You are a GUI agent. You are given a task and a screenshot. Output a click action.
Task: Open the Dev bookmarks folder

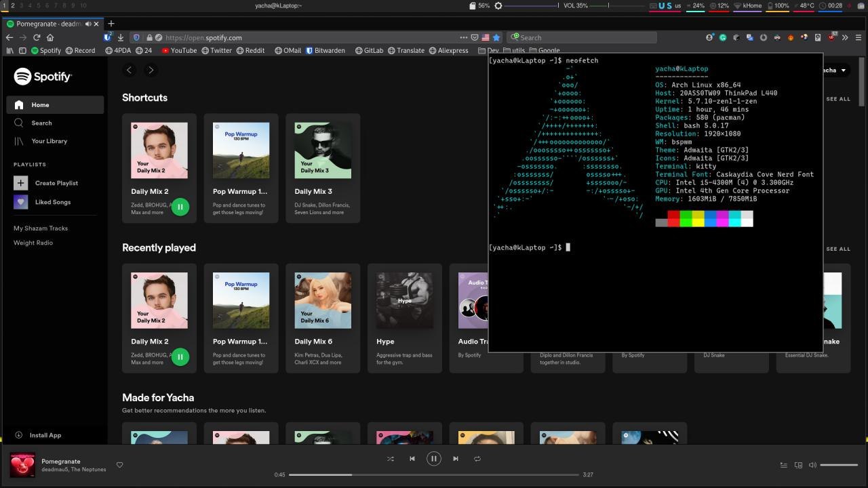coord(489,50)
